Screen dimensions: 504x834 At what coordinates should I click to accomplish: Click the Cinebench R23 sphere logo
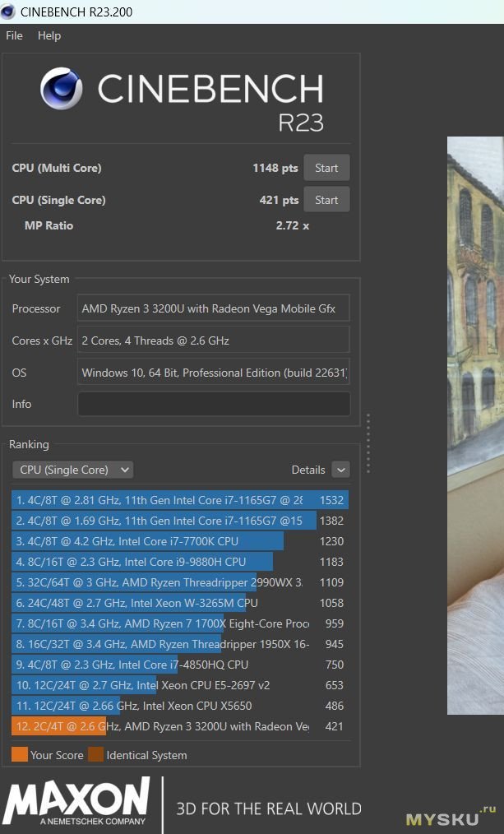click(62, 88)
